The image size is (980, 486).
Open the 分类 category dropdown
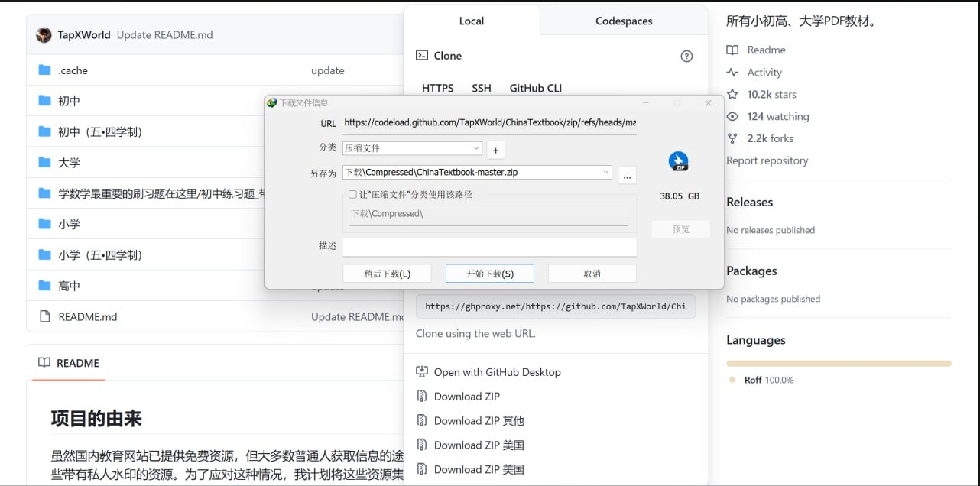(x=477, y=147)
